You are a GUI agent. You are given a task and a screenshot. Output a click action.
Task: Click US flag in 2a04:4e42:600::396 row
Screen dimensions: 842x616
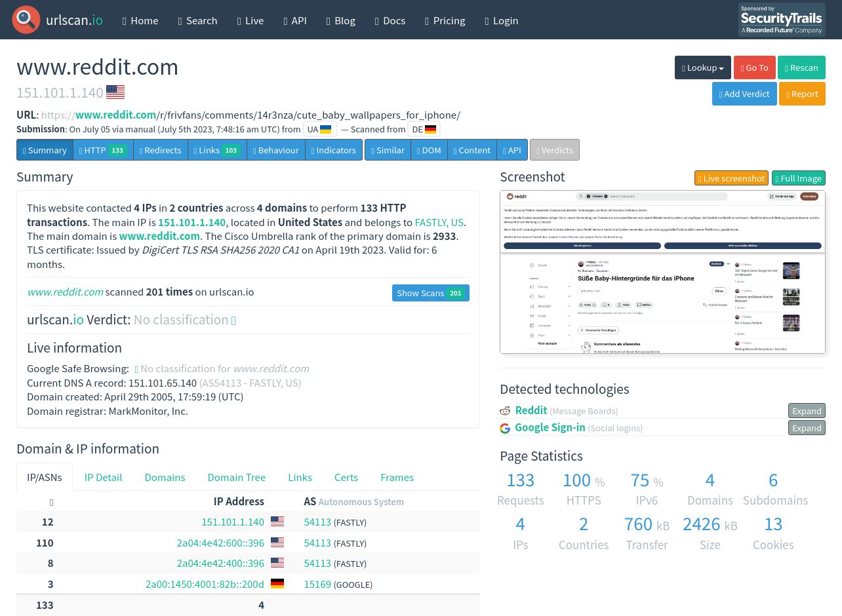[277, 543]
